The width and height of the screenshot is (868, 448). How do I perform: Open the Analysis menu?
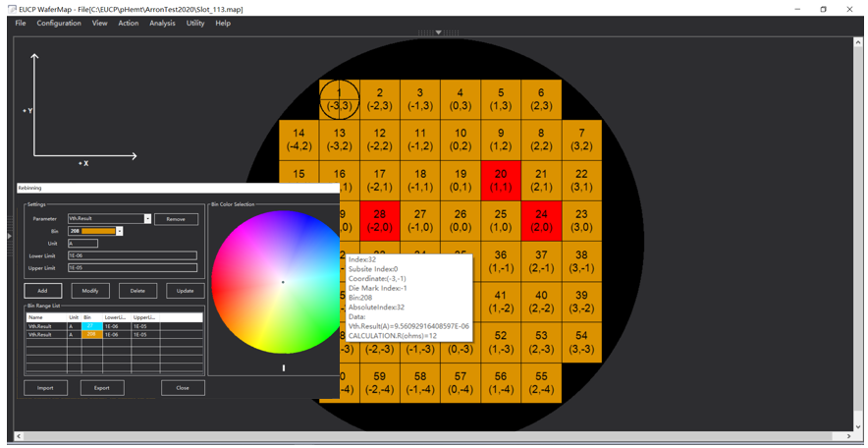pos(162,23)
